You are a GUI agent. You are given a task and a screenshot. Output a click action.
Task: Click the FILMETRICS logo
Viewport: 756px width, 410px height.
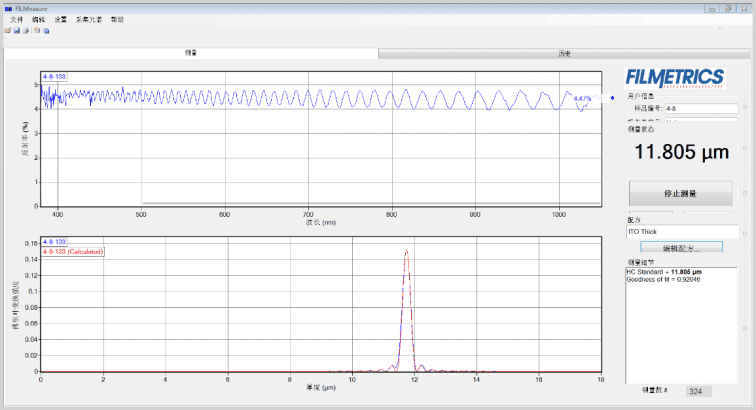coord(674,78)
